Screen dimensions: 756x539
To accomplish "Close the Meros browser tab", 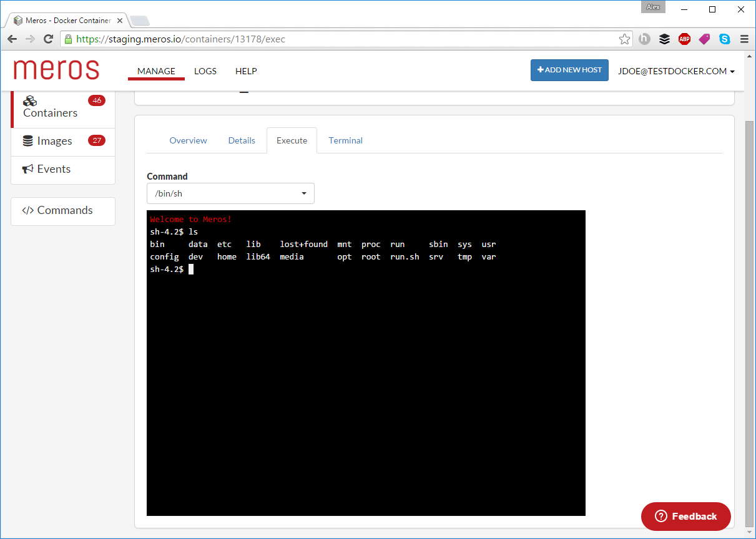I will [x=120, y=21].
